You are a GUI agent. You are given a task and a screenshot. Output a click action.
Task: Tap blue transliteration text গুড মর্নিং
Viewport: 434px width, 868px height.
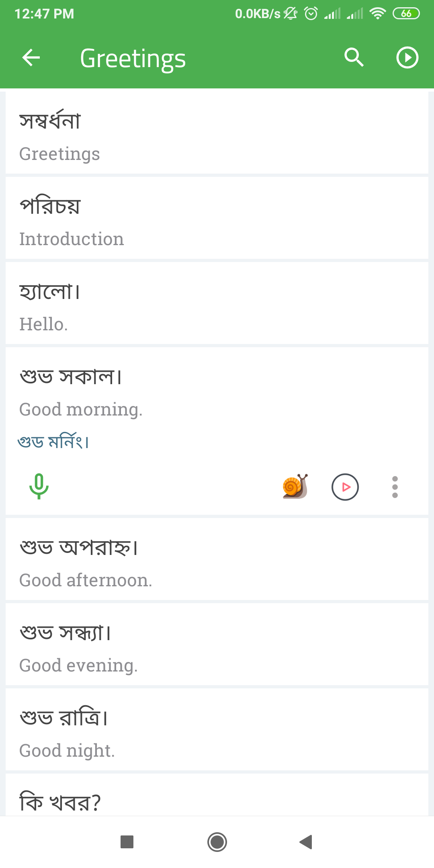click(x=53, y=441)
